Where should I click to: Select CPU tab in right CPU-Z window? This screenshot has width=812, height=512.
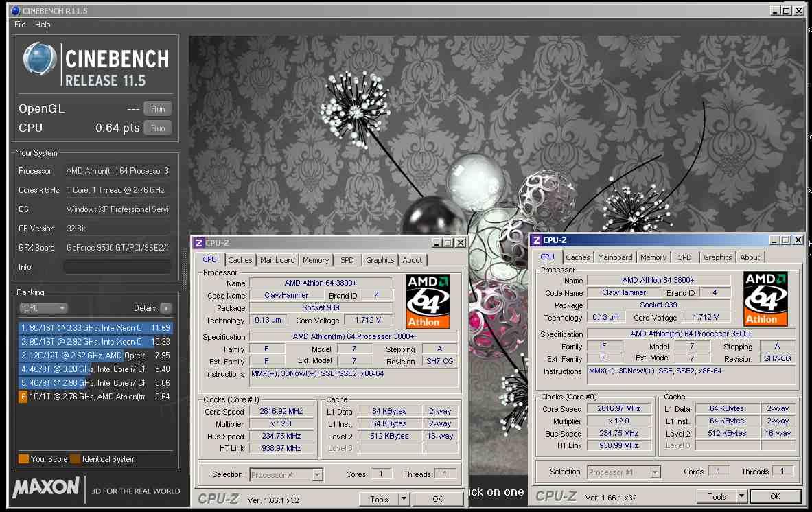pyautogui.click(x=547, y=257)
